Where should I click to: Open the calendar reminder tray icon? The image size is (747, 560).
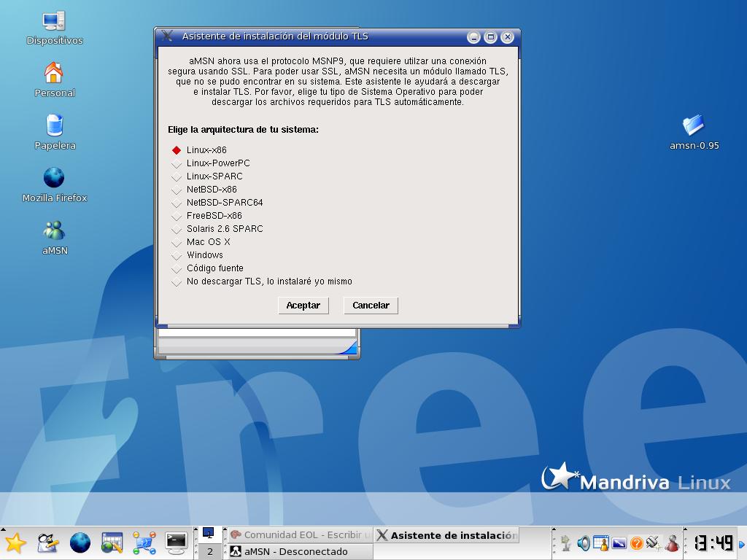pyautogui.click(x=601, y=542)
